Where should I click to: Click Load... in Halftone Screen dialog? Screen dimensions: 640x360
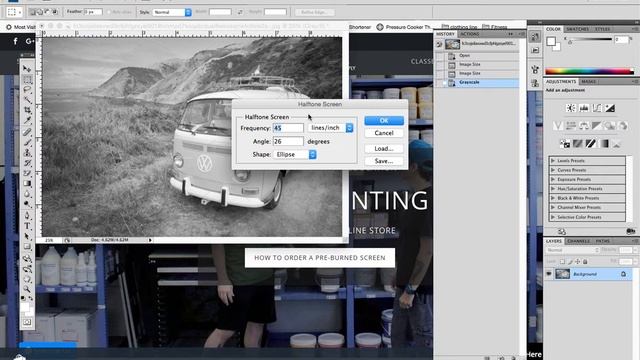(384, 149)
